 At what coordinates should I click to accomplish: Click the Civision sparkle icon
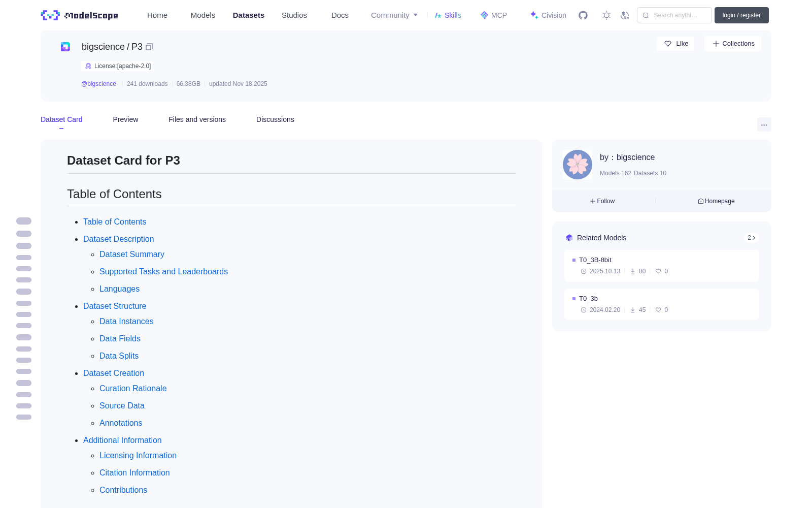click(534, 15)
